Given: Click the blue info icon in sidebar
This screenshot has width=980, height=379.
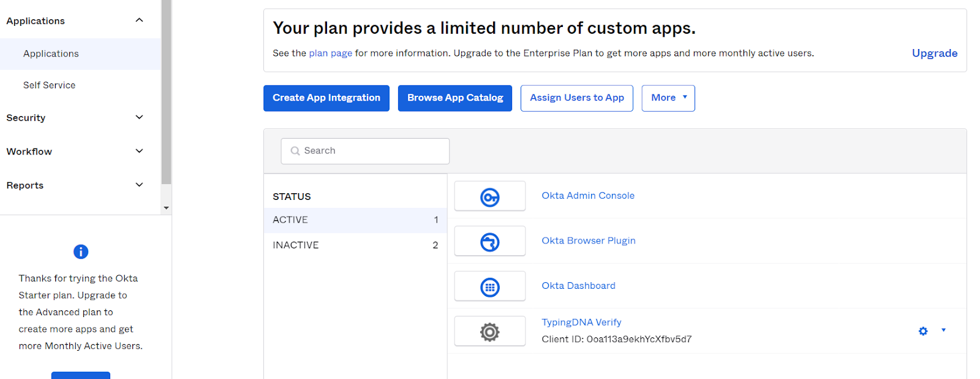Looking at the screenshot, I should [81, 251].
